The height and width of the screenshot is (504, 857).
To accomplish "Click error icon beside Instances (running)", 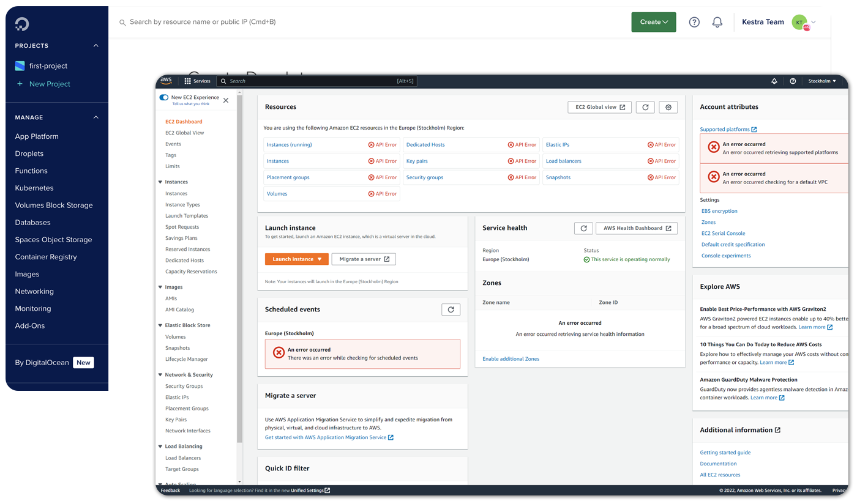I will 372,145.
